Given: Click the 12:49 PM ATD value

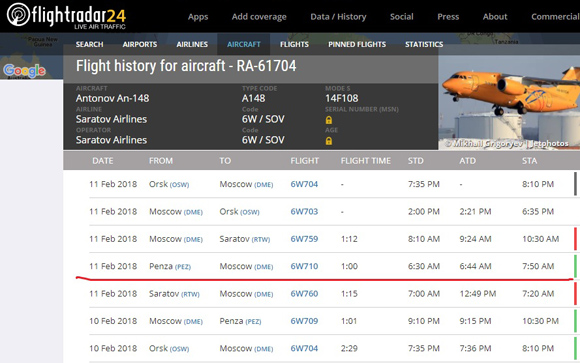Looking at the screenshot, I should pos(478,294).
